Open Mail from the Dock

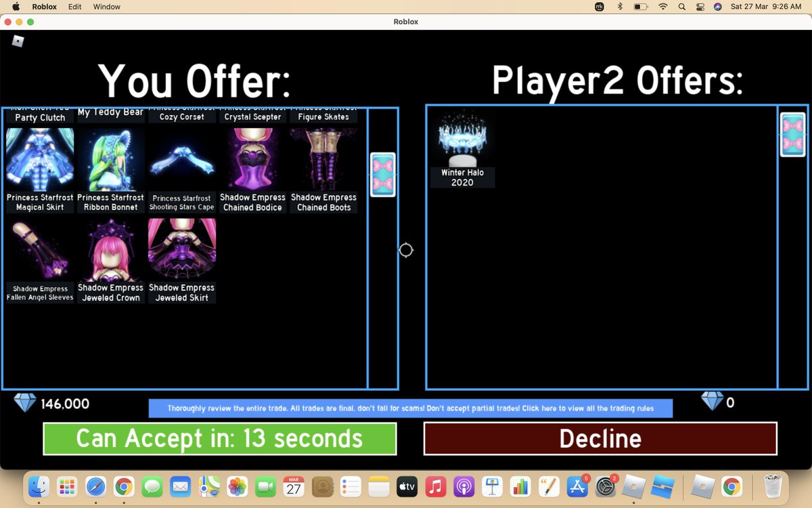click(x=181, y=486)
